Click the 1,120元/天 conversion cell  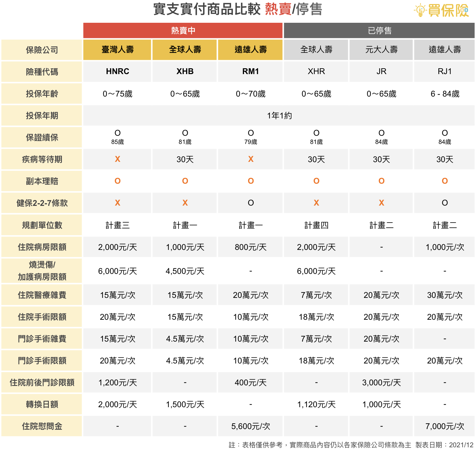316,404
